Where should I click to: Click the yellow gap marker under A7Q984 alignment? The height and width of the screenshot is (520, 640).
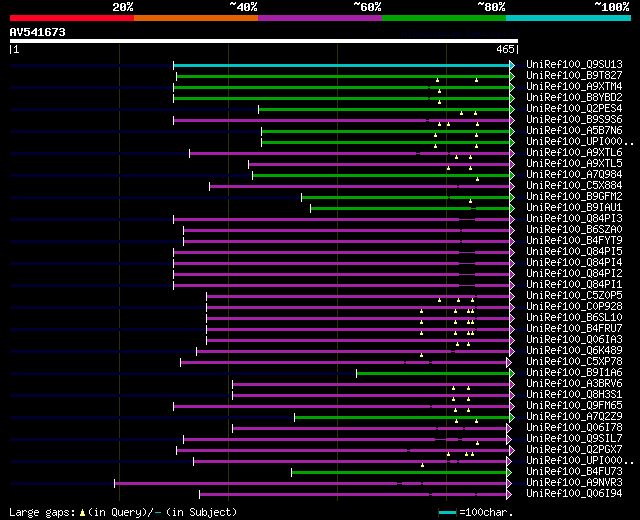pos(477,179)
